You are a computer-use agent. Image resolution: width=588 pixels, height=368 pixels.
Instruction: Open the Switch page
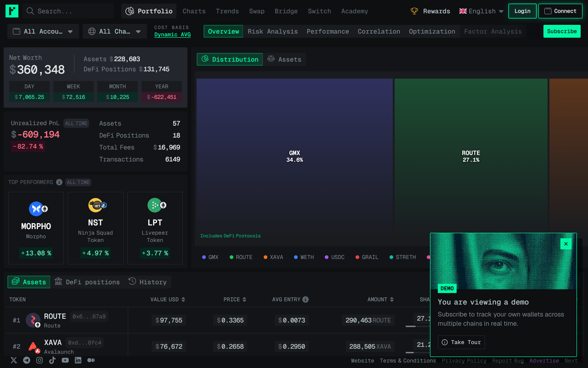(319, 11)
